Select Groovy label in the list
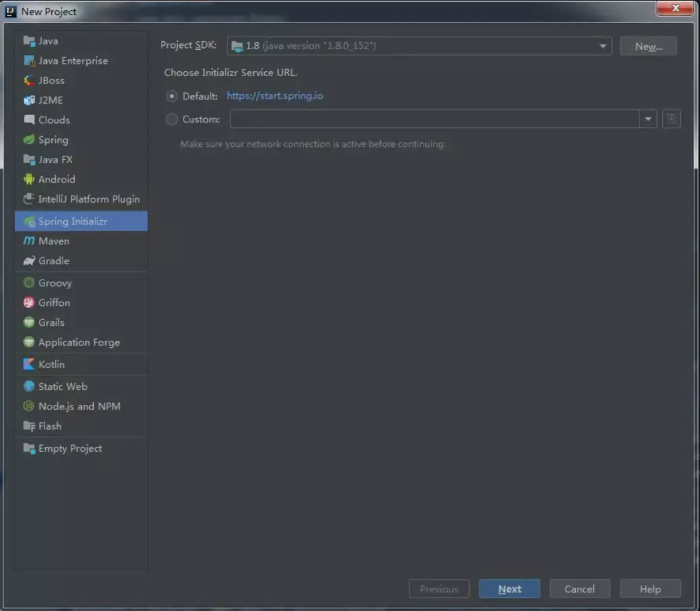This screenshot has width=700, height=611. pos(55,283)
